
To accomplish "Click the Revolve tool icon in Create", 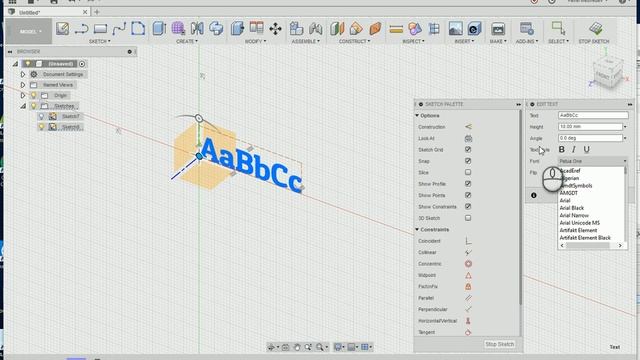I will [x=216, y=29].
